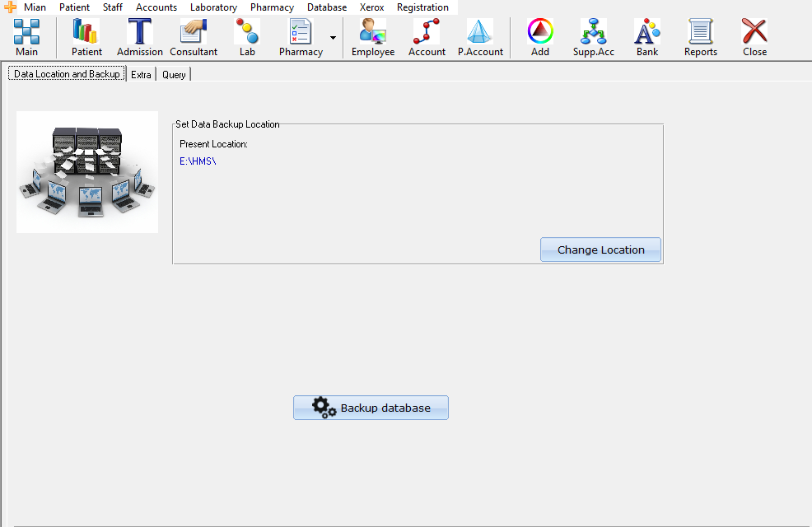Click the server and laptops image
Image resolution: width=812 pixels, height=527 pixels.
87,172
